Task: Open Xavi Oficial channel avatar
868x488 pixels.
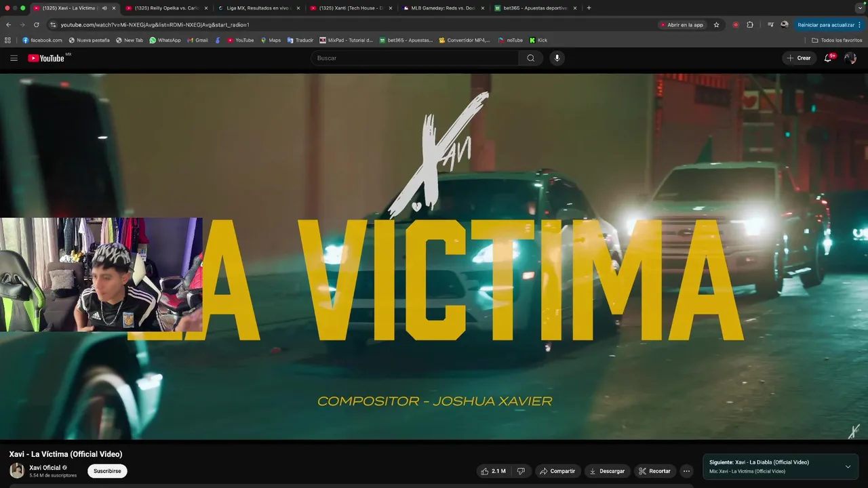Action: (x=16, y=471)
